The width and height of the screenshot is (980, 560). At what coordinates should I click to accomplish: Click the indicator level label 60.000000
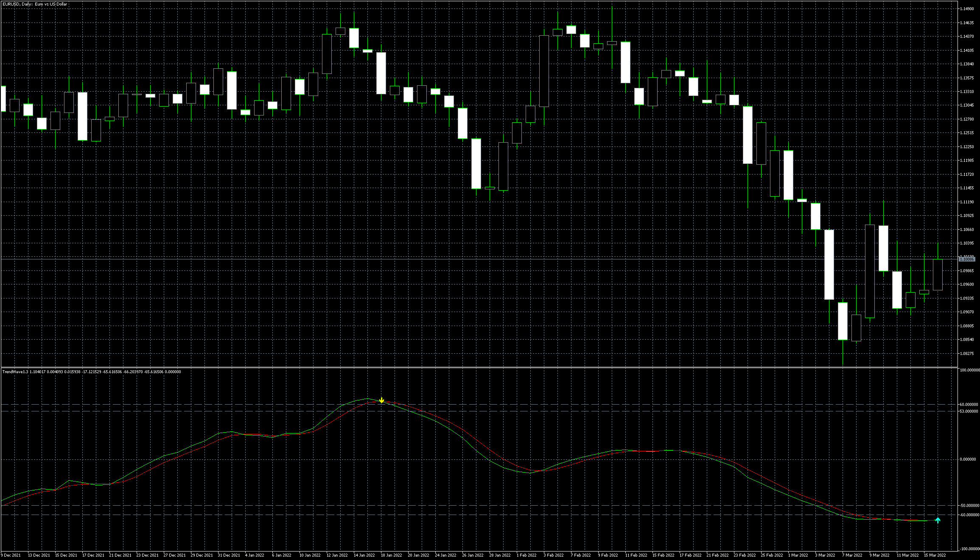(x=969, y=405)
